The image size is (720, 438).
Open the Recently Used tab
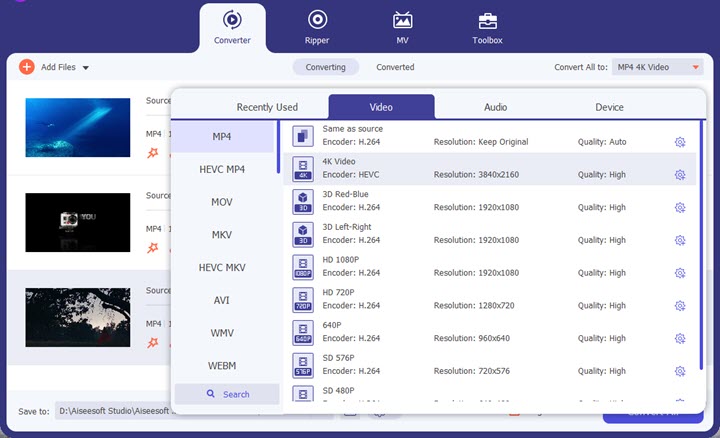pos(267,107)
